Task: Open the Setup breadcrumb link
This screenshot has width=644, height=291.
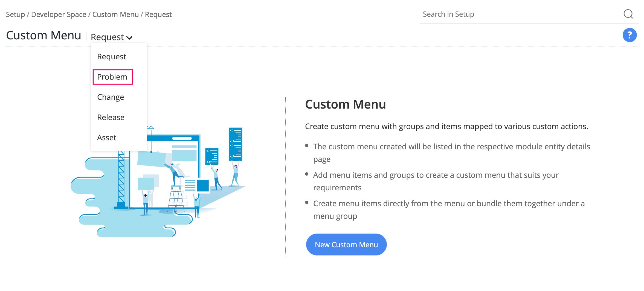Action: point(15,14)
